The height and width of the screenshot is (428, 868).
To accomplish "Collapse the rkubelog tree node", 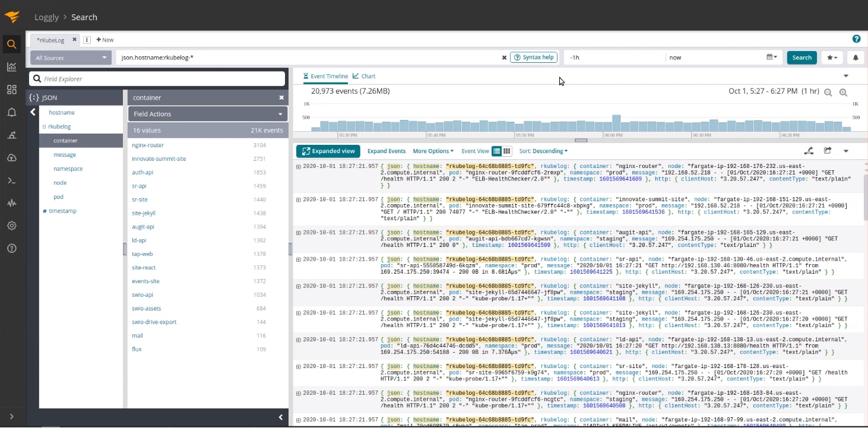I will click(44, 126).
